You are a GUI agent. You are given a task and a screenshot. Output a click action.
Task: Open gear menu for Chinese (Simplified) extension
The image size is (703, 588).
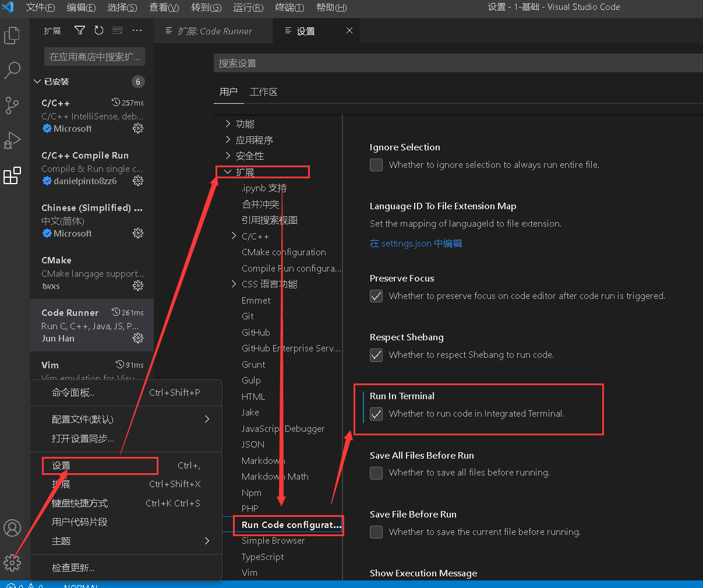click(x=138, y=233)
